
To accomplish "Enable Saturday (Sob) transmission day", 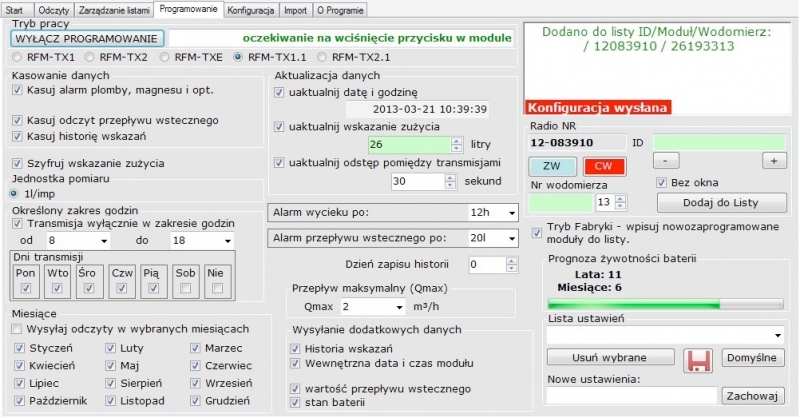I will point(185,288).
